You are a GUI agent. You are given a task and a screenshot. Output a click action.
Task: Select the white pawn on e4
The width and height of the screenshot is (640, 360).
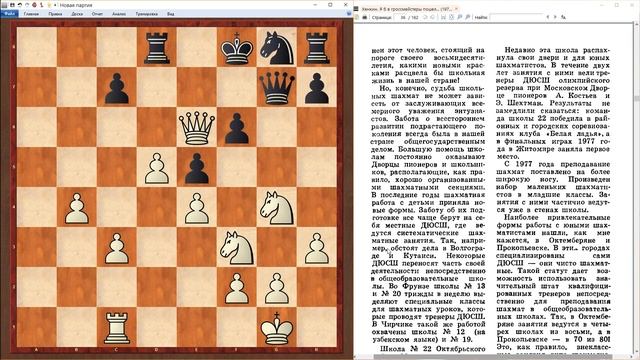197,208
